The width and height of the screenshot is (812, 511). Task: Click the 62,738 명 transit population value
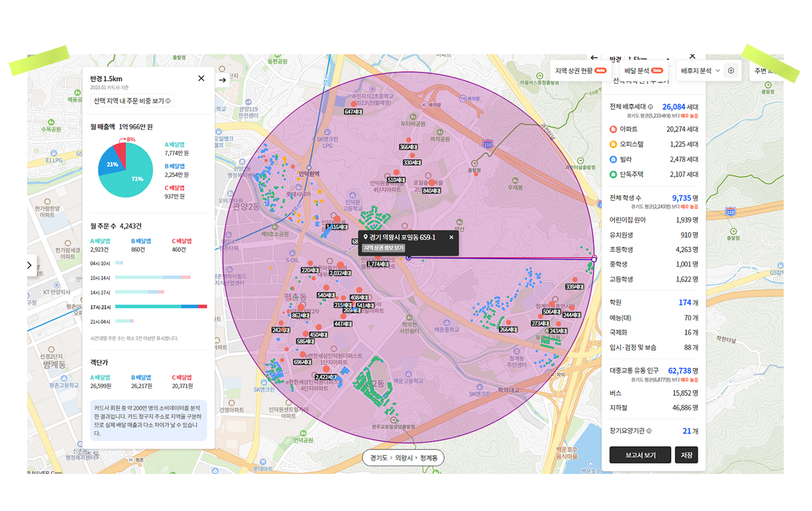[683, 371]
